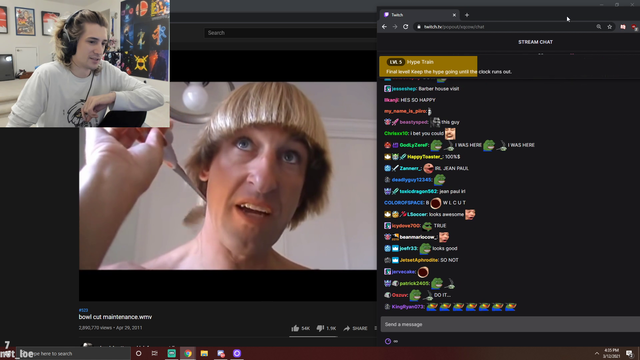Open the notification center icon

[629, 353]
